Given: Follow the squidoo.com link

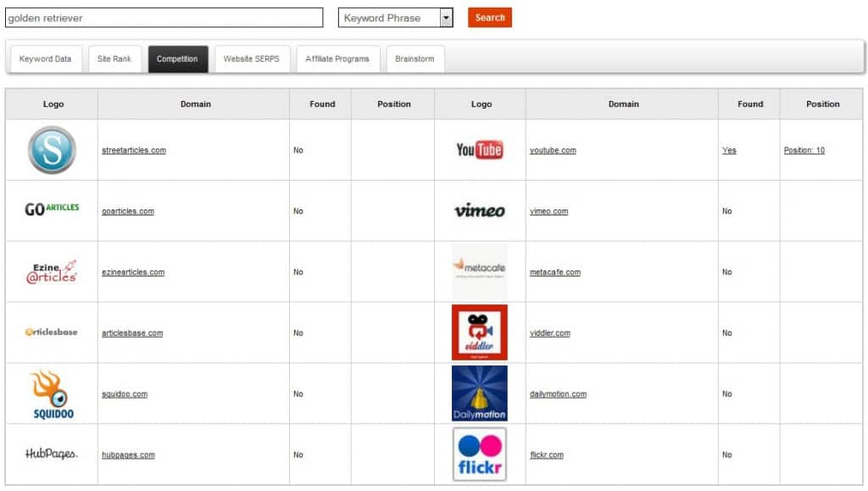Looking at the screenshot, I should coord(125,393).
